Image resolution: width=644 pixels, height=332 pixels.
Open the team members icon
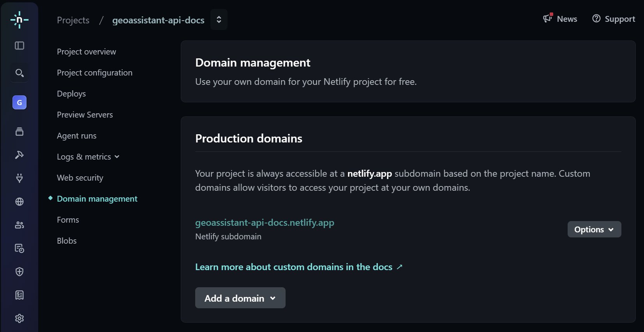click(x=19, y=225)
